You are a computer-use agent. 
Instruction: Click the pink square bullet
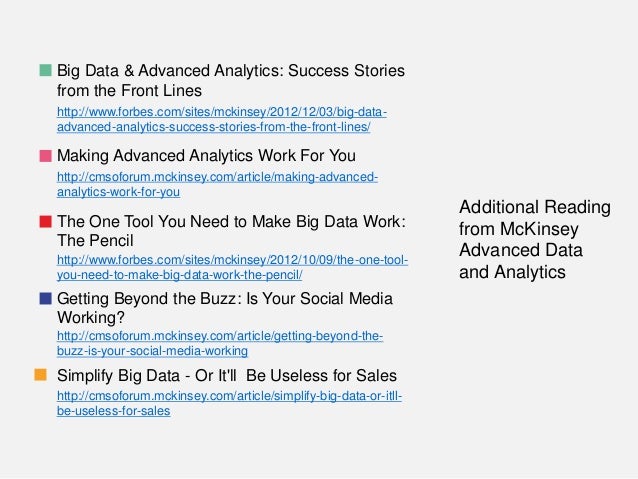tap(46, 156)
